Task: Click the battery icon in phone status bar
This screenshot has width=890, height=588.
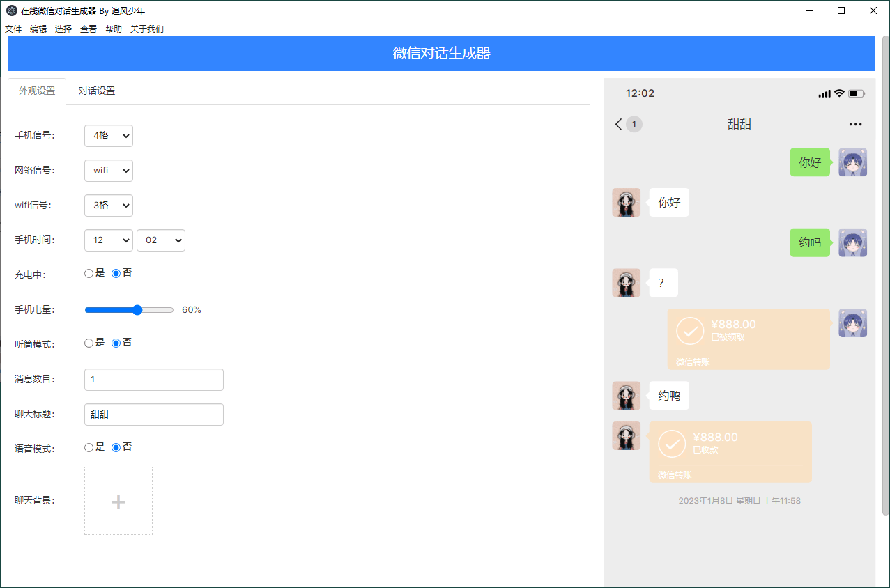Action: 857,93
